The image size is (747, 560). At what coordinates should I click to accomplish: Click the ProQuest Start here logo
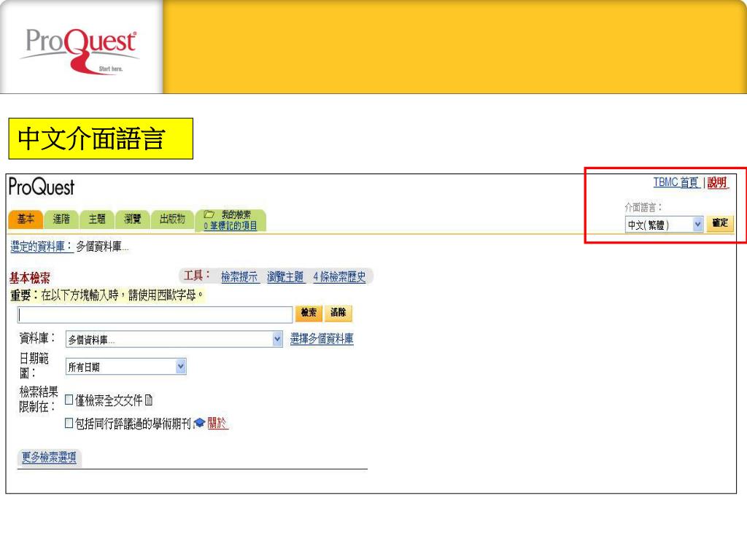click(x=80, y=50)
